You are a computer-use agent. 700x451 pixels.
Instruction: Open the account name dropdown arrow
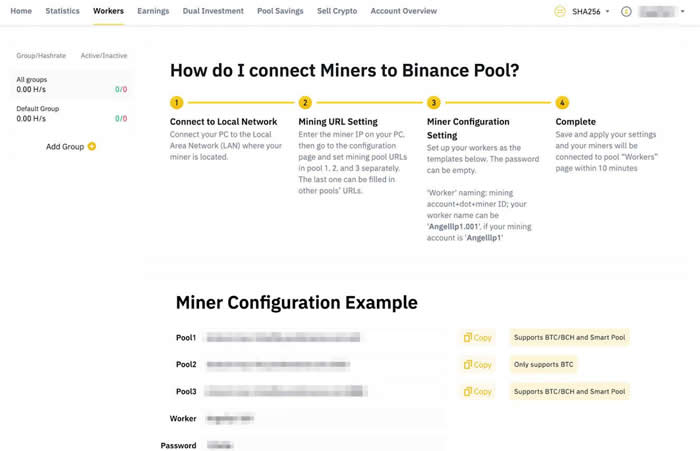(x=683, y=11)
